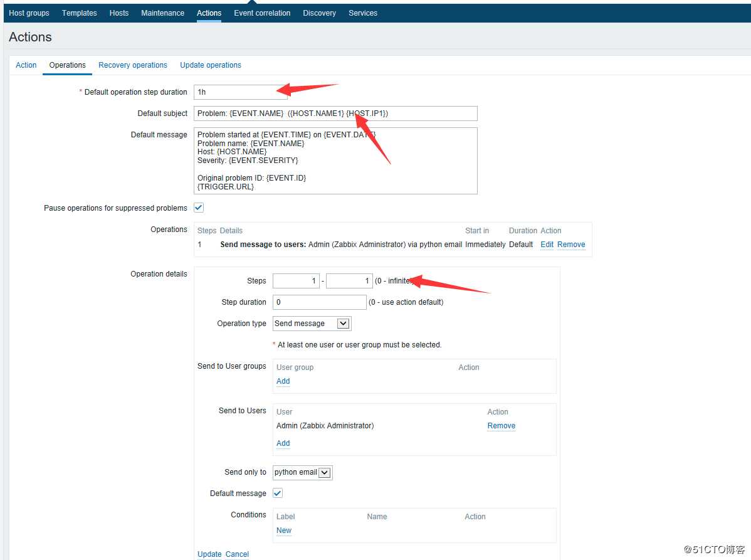The width and height of the screenshot is (751, 560).
Task: Open the Send only to dropdown
Action: tap(302, 472)
